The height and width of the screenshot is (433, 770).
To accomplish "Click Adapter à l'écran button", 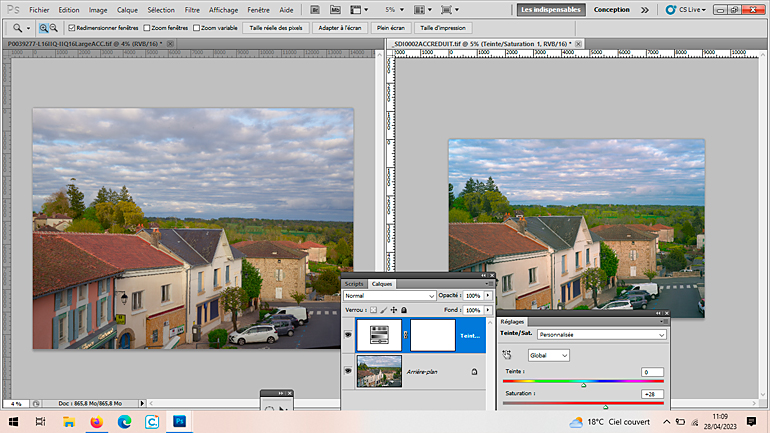I will pos(340,28).
